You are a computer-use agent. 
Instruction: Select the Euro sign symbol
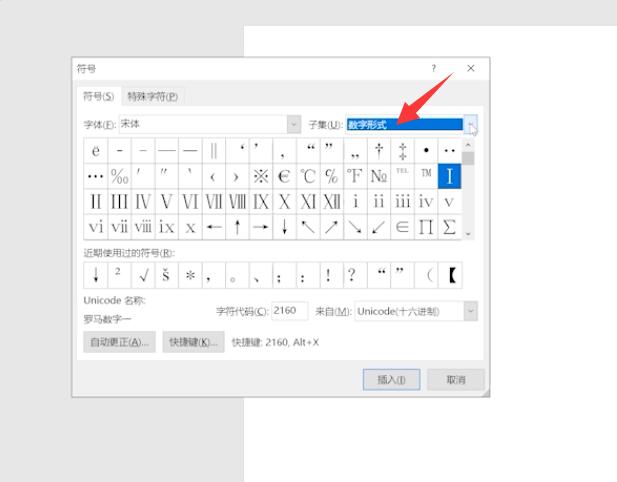284,176
